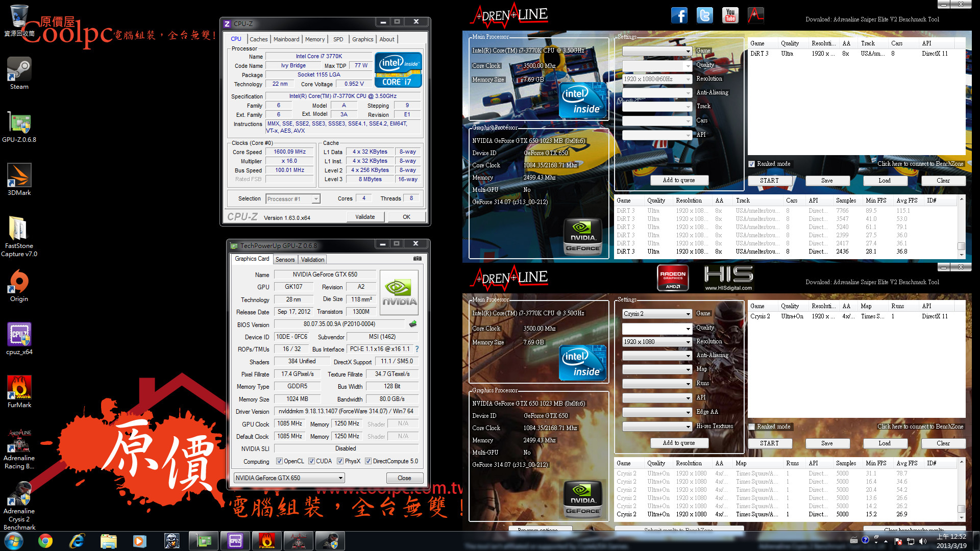980x551 pixels.
Task: Switch to the Graphics tab in CPU-Z
Action: [362, 39]
